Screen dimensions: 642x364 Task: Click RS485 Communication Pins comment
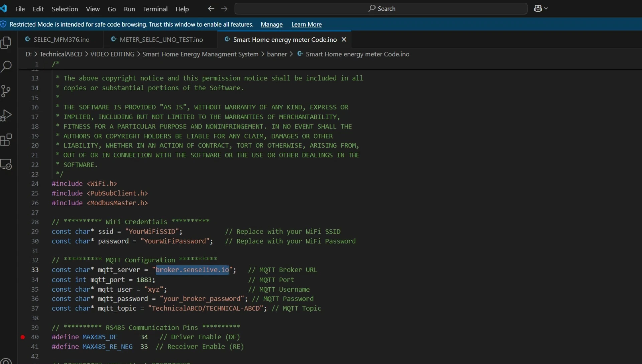(x=146, y=328)
